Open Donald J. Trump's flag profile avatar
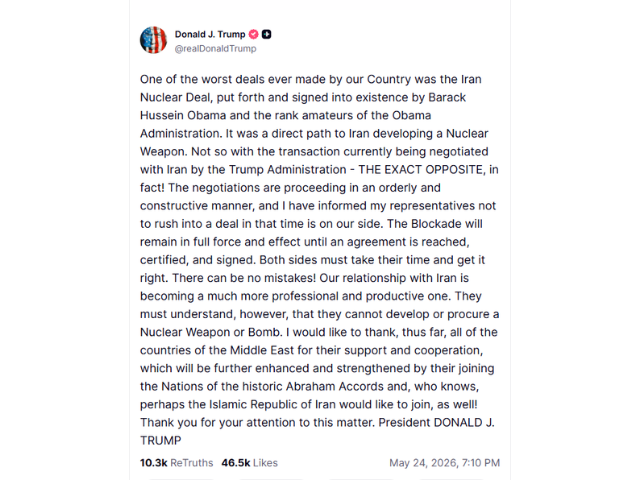640x480 pixels. [153, 40]
